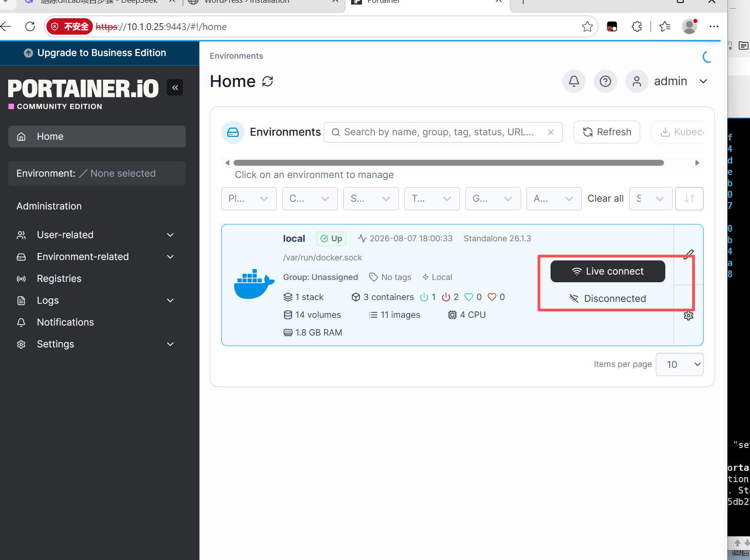Screen dimensions: 750x560
Task: Open Registries in the sidebar
Action: (97, 279)
